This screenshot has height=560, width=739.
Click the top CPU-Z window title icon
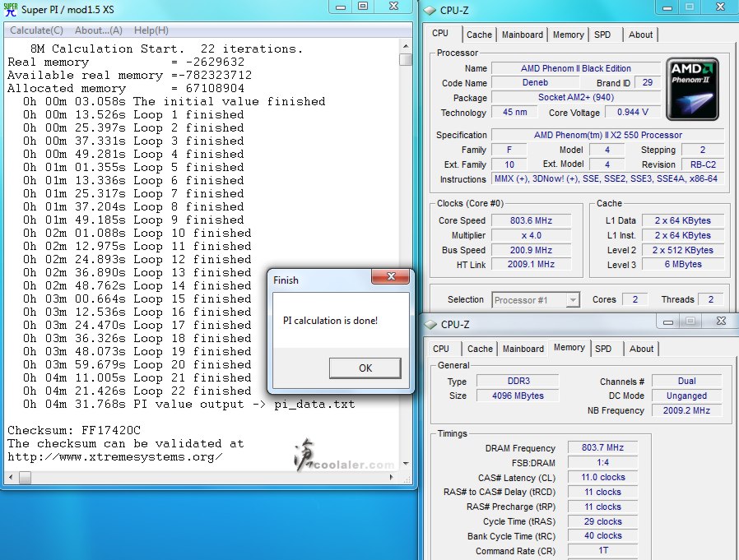[430, 10]
